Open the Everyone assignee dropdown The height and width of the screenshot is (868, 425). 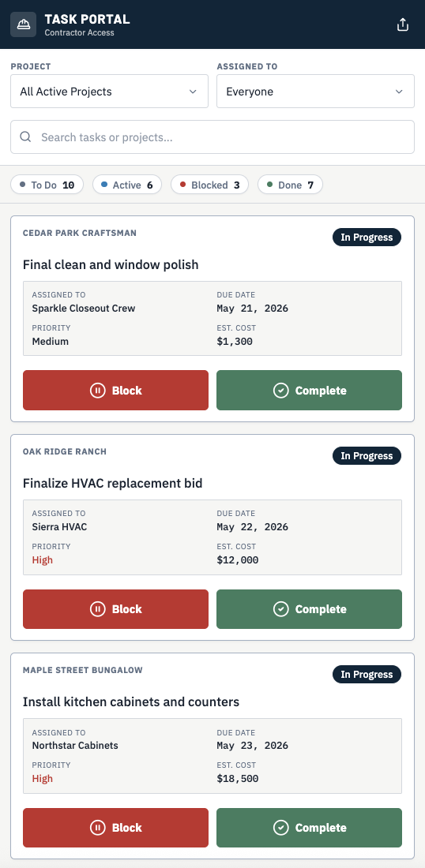[315, 92]
